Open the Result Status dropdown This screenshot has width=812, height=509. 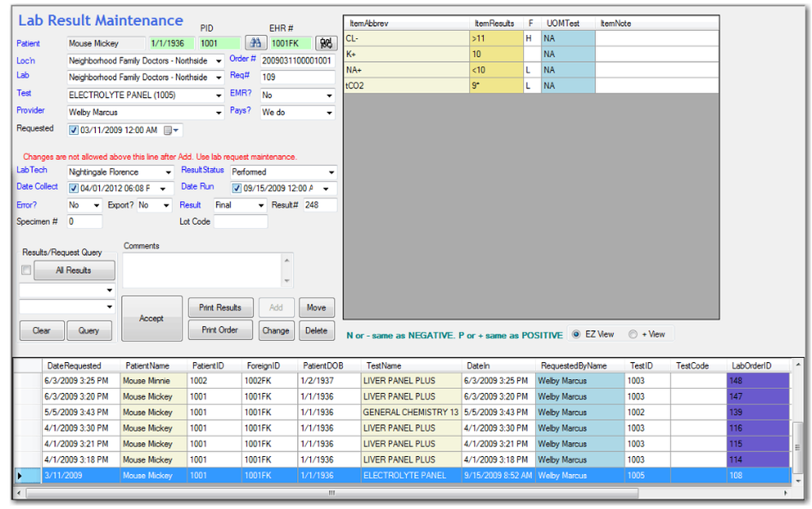pyautogui.click(x=331, y=172)
